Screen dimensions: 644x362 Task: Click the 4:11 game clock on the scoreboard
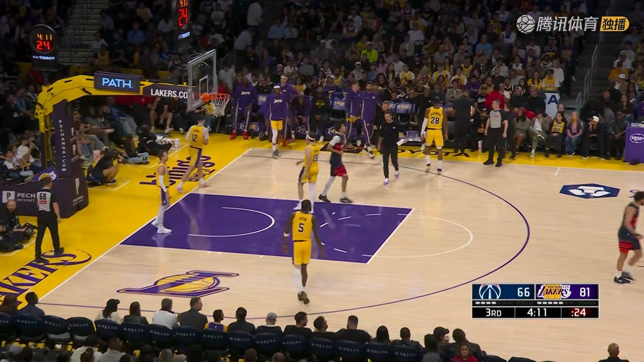coord(537,313)
